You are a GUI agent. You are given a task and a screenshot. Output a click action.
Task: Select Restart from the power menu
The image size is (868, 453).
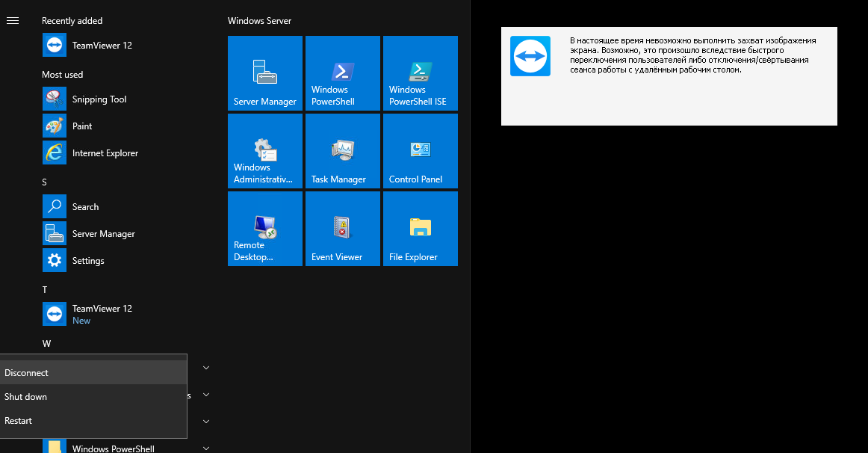point(93,420)
